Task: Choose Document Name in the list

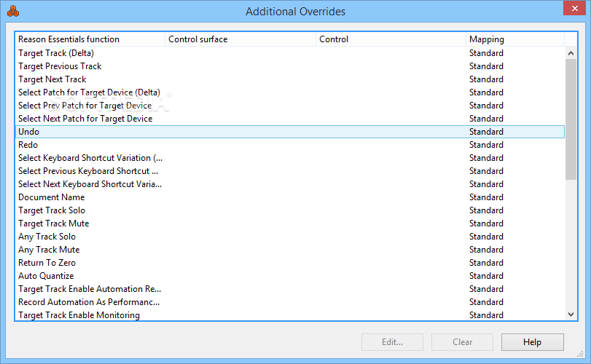Action: pyautogui.click(x=290, y=197)
